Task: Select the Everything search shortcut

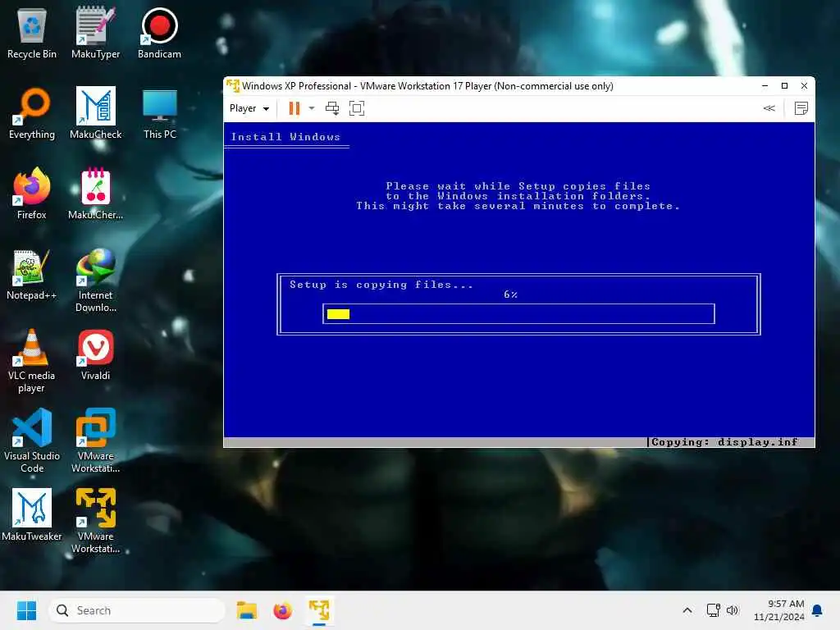Action: (32, 113)
